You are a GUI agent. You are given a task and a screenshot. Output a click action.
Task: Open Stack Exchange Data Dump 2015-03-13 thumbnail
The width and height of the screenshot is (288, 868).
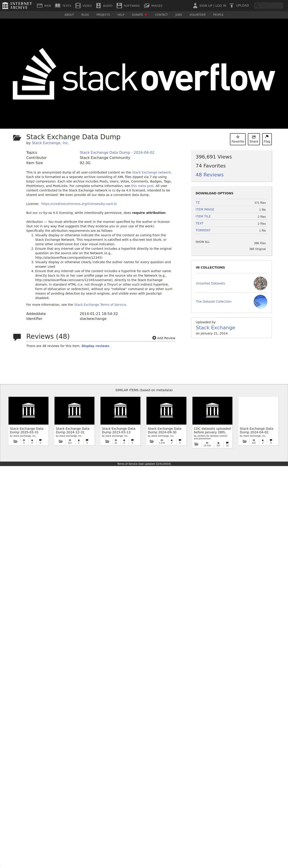(120, 410)
